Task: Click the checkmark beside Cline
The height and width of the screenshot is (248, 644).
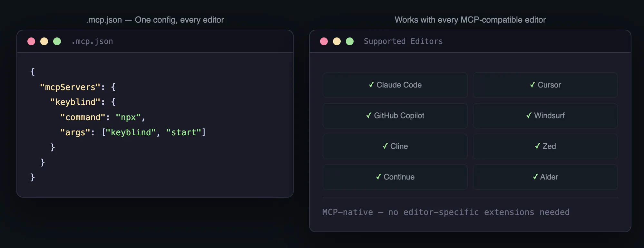Action: 385,146
